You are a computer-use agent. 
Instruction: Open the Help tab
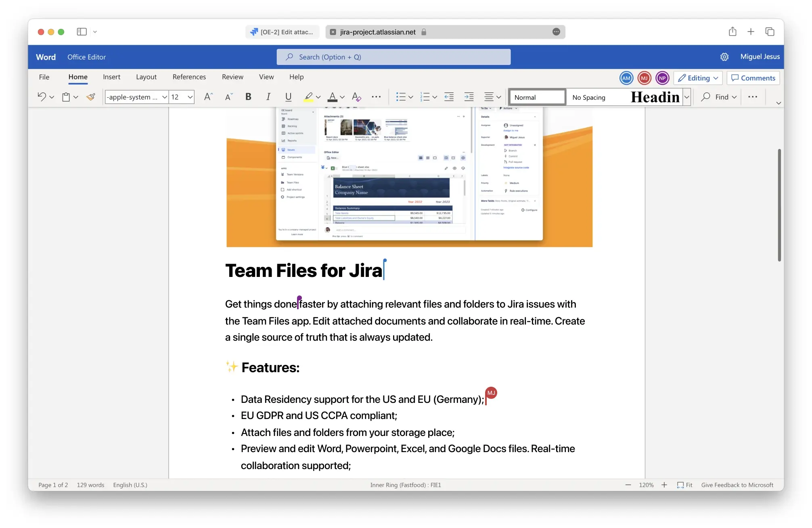(296, 77)
